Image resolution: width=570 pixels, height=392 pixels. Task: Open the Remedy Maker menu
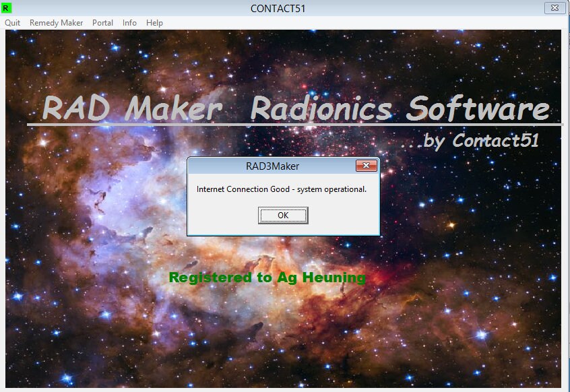click(55, 22)
